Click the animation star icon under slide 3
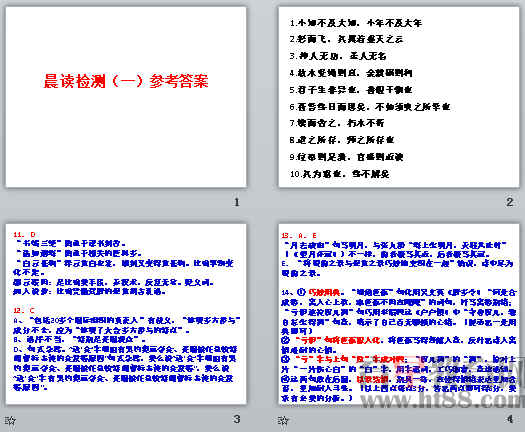525x432 pixels. (10, 420)
